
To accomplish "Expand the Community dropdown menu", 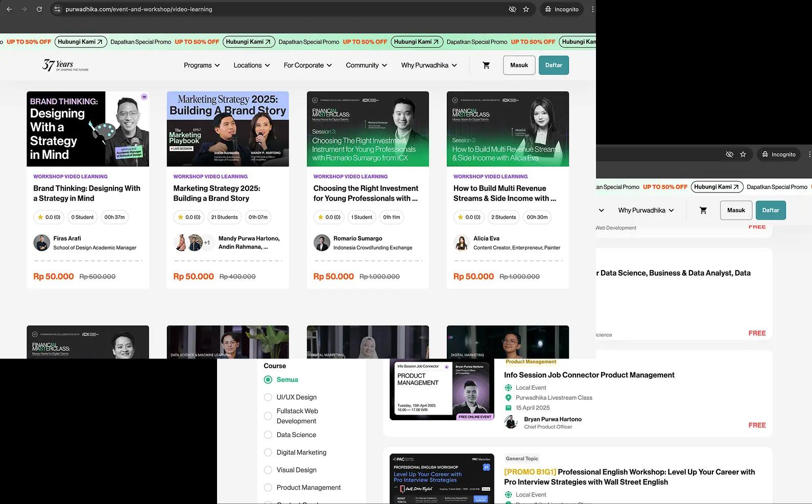I will (x=367, y=65).
